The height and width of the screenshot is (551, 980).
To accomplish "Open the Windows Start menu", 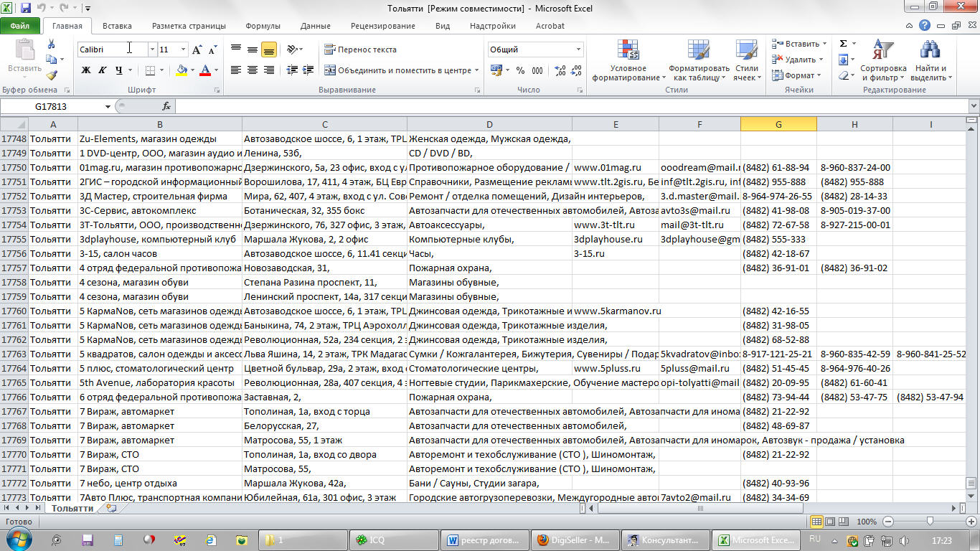I will click(18, 540).
